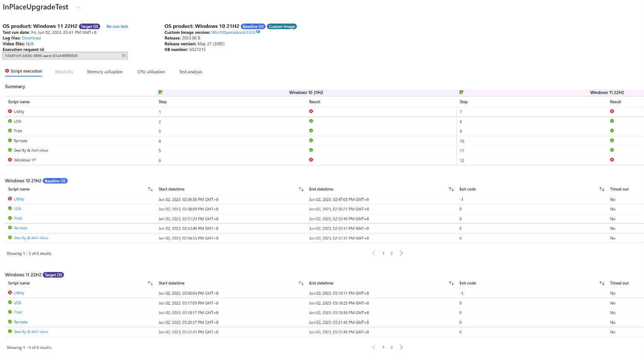The height and width of the screenshot is (353, 644).
Task: Click Windows 11 22H2 result icon for step 12
Action: point(612,160)
